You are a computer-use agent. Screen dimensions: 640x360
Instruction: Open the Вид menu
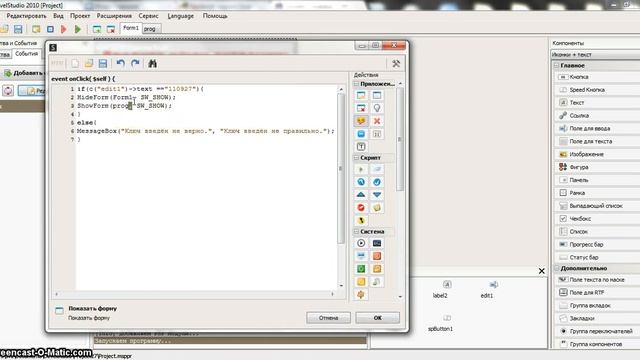click(58, 16)
